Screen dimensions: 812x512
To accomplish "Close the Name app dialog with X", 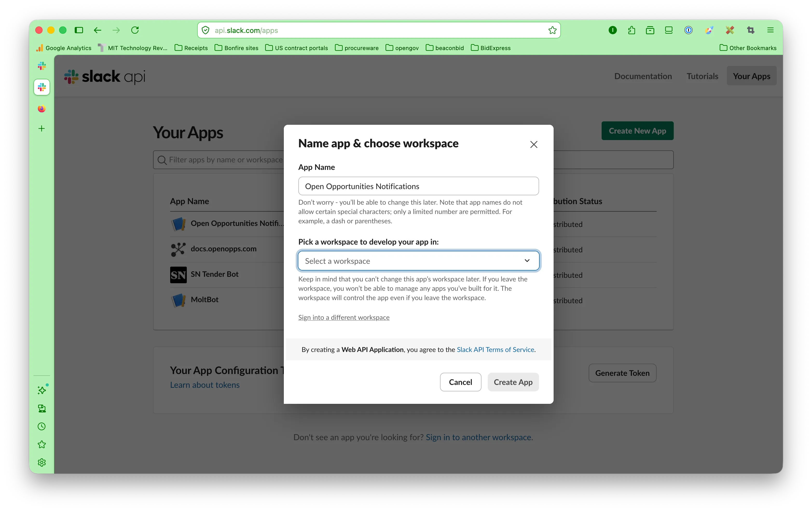I will click(533, 145).
